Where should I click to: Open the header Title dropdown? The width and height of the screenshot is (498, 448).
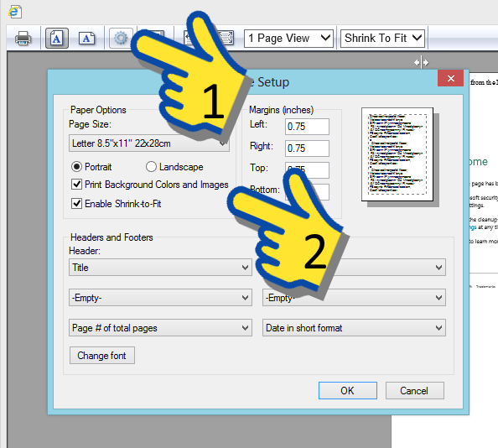click(160, 268)
